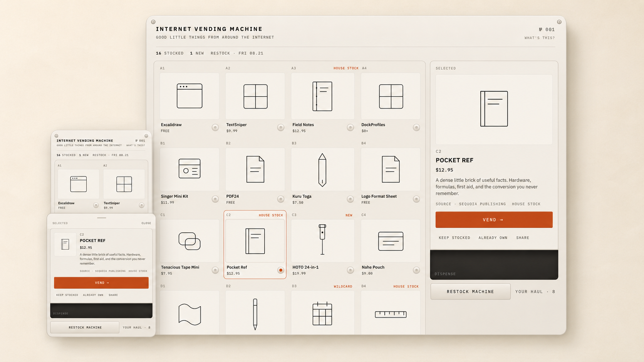Select the TextSniper radio button in the desktop grid

pyautogui.click(x=281, y=127)
